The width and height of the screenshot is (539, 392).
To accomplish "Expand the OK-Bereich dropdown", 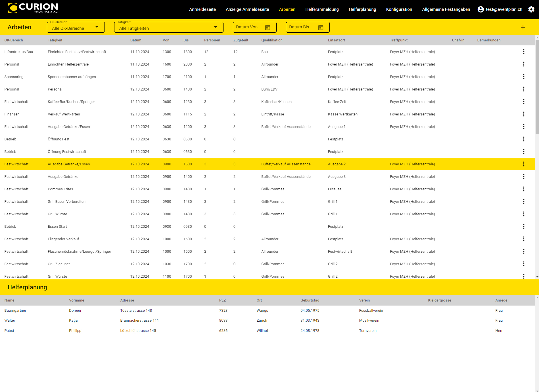I will (x=76, y=27).
